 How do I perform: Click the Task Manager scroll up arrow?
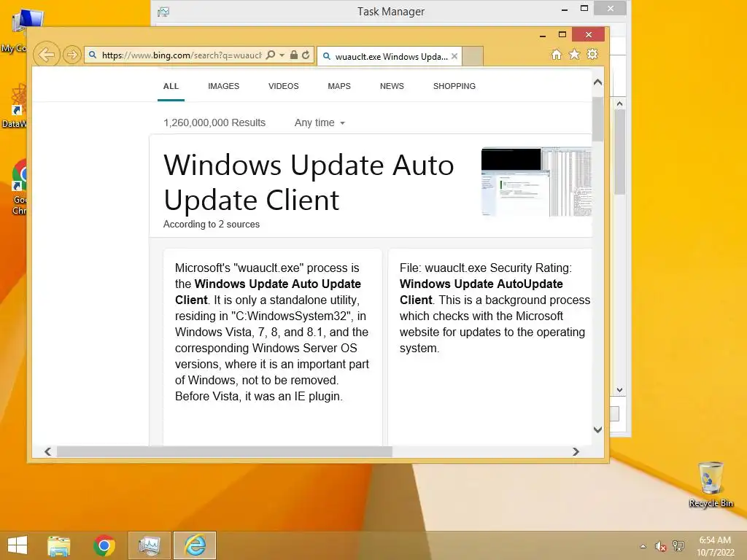(619, 104)
